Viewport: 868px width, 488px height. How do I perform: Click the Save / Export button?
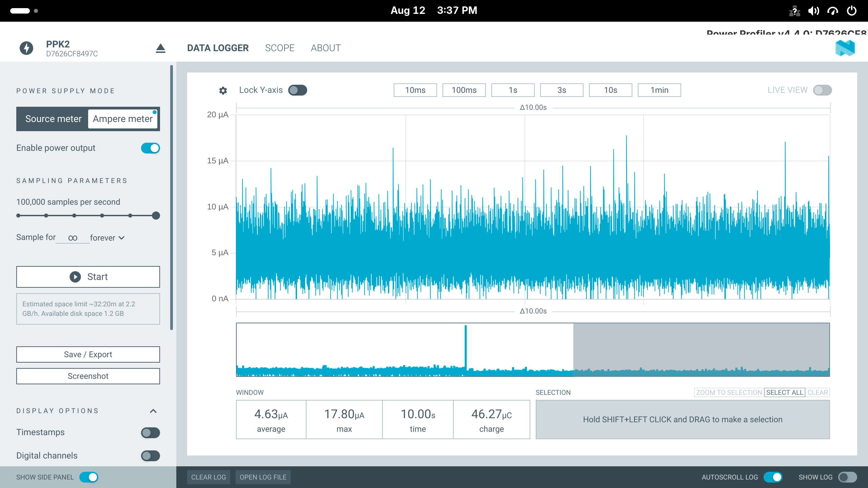[x=88, y=354]
